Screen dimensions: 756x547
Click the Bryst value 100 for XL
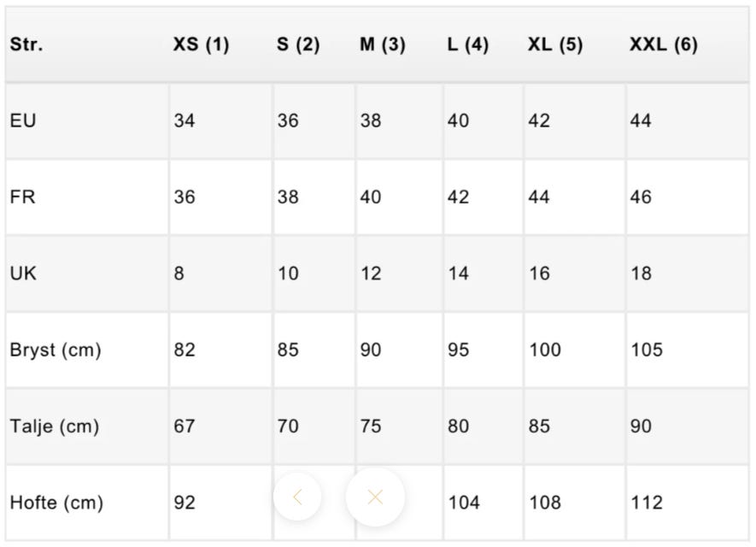coord(544,350)
